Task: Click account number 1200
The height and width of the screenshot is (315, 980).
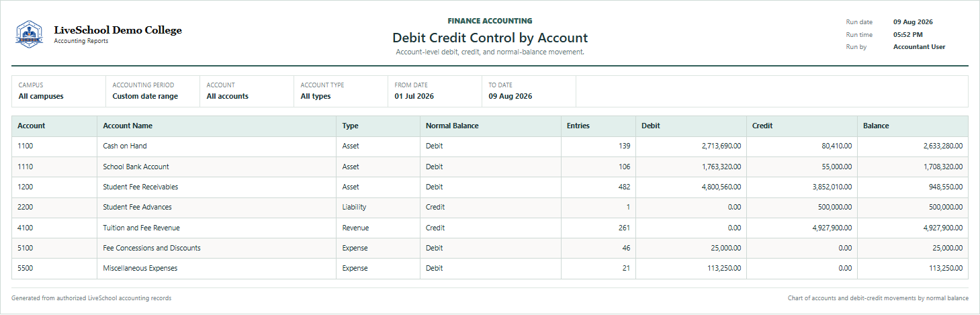Action: (26, 187)
